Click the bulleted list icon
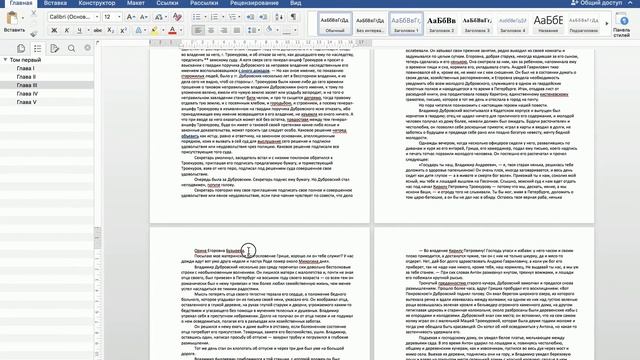Viewport: 640px width, 360px height. click(197, 17)
